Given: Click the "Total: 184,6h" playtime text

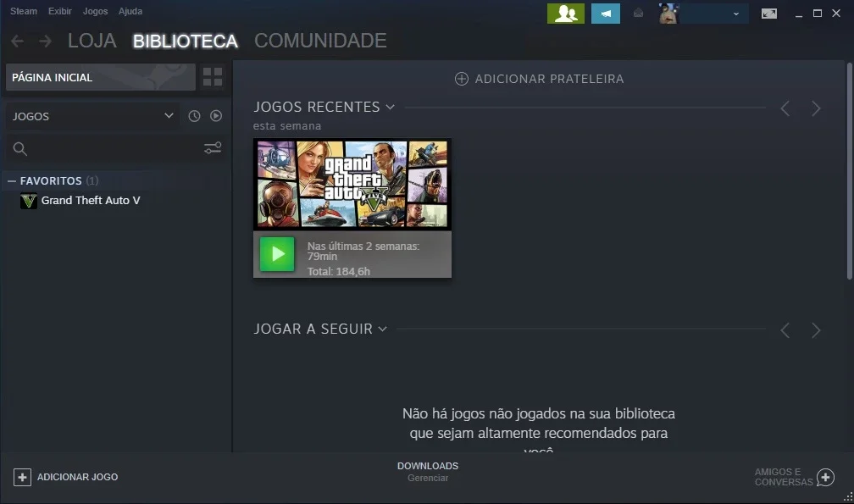Looking at the screenshot, I should 339,272.
